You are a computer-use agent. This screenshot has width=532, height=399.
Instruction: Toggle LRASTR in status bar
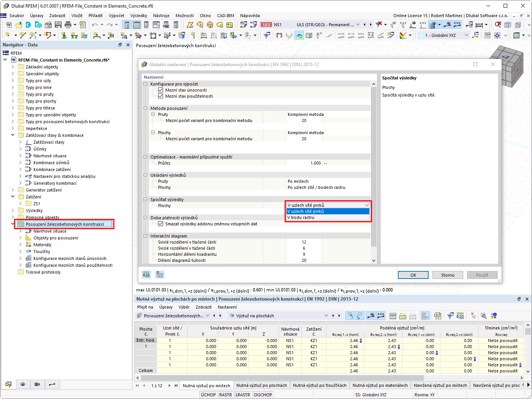click(x=243, y=395)
